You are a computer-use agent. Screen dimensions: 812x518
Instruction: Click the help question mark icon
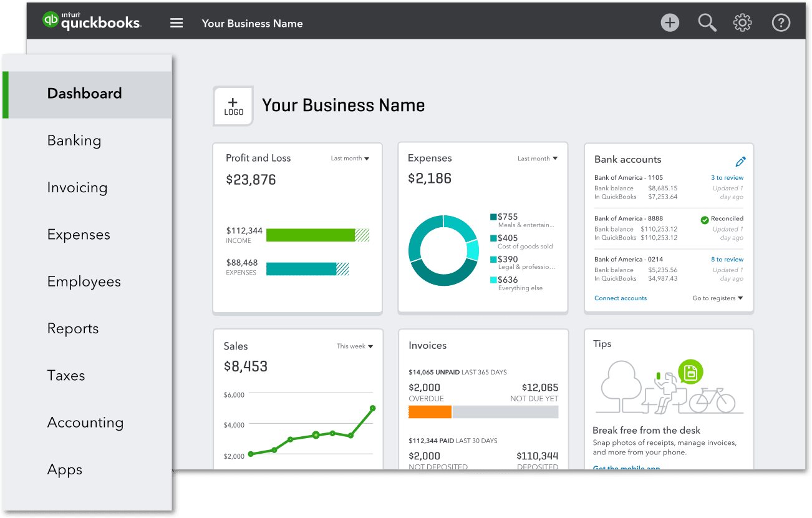pos(781,22)
